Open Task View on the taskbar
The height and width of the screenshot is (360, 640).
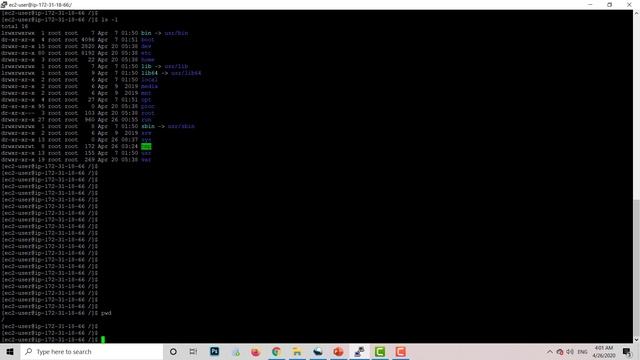point(193,351)
